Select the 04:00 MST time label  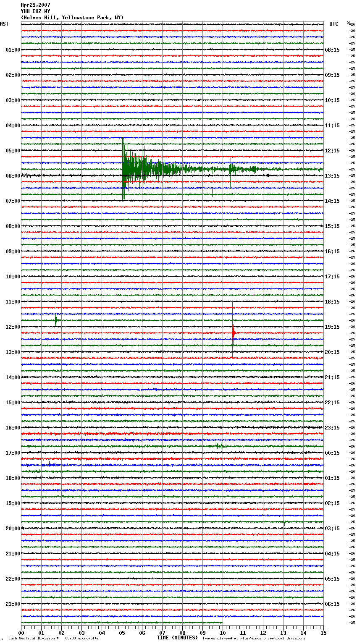tap(13, 126)
